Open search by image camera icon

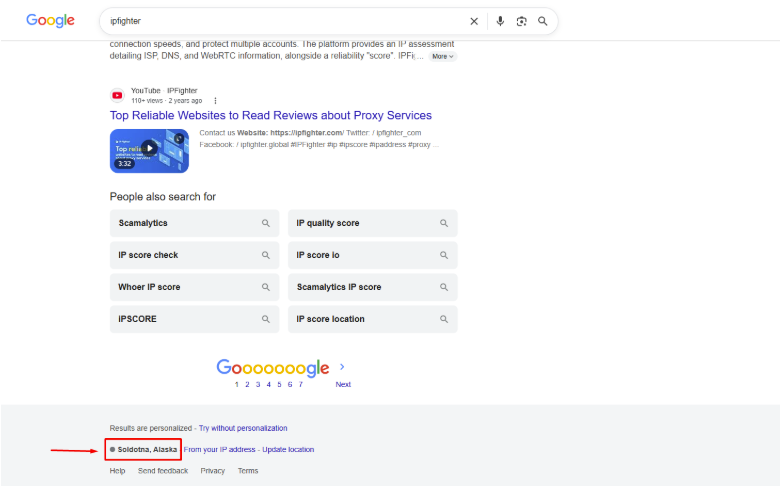(x=521, y=21)
